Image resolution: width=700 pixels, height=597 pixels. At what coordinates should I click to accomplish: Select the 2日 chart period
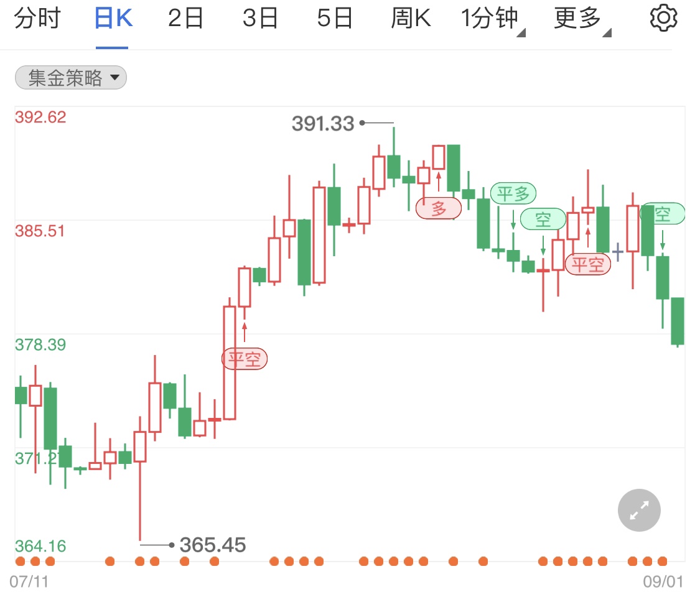185,18
